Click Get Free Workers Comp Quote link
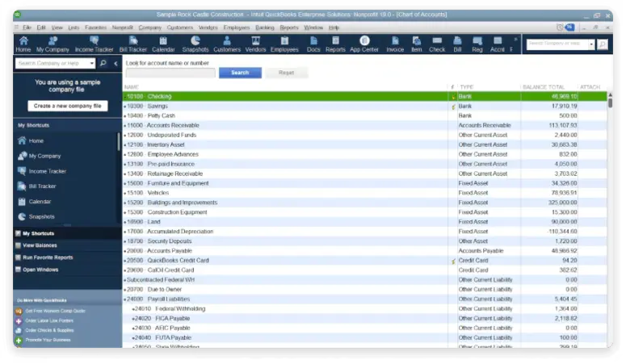The width and height of the screenshot is (626, 364). [55, 311]
